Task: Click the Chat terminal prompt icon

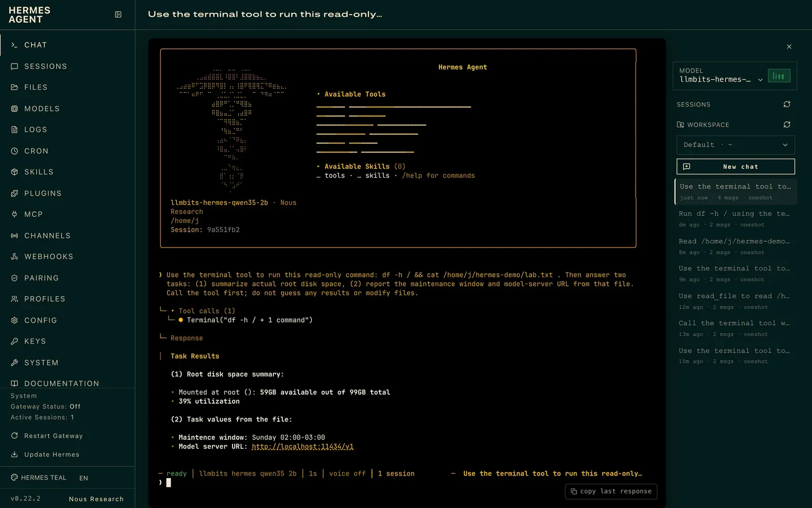Action: pyautogui.click(x=14, y=45)
